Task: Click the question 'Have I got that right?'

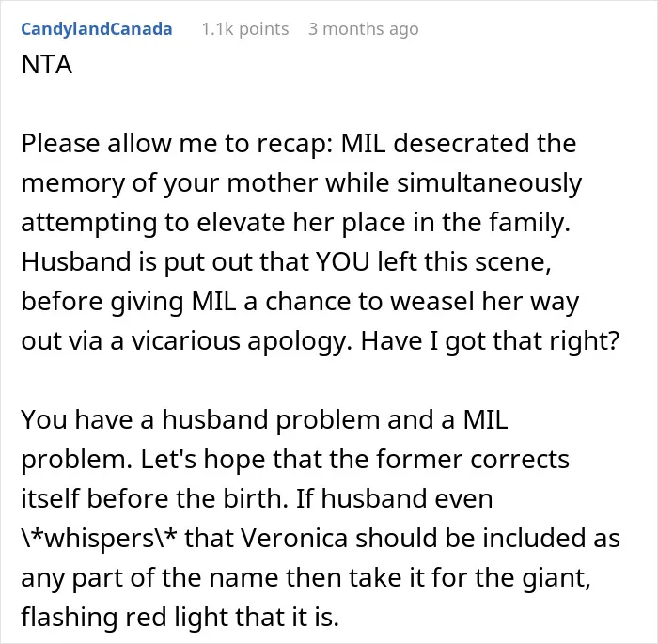Action: pos(490,341)
